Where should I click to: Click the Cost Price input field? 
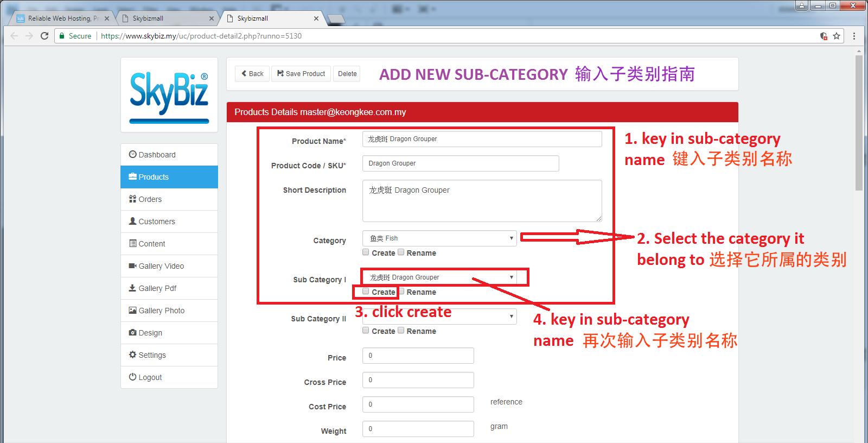tap(418, 404)
